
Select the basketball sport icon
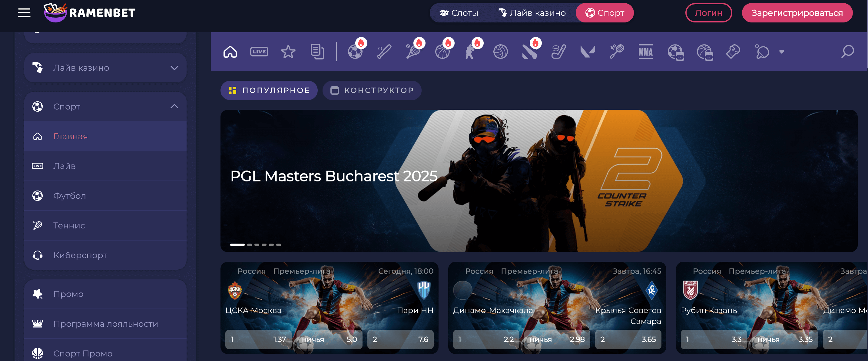coord(442,52)
